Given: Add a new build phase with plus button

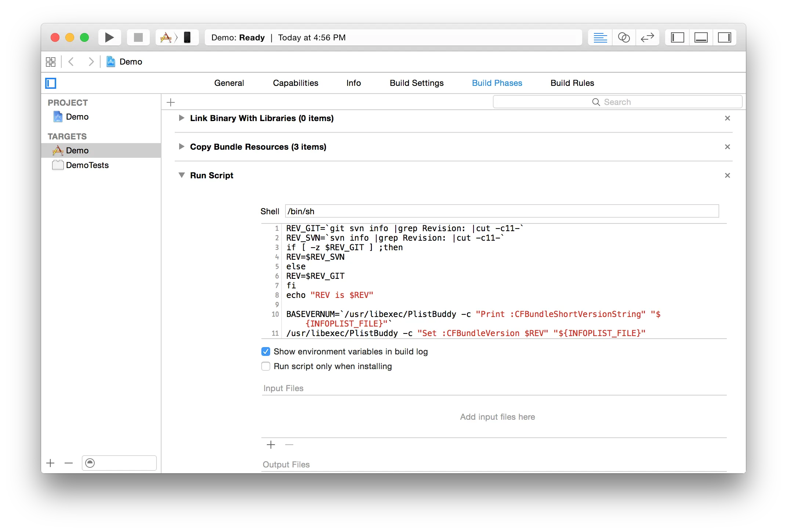Looking at the screenshot, I should pos(171,102).
